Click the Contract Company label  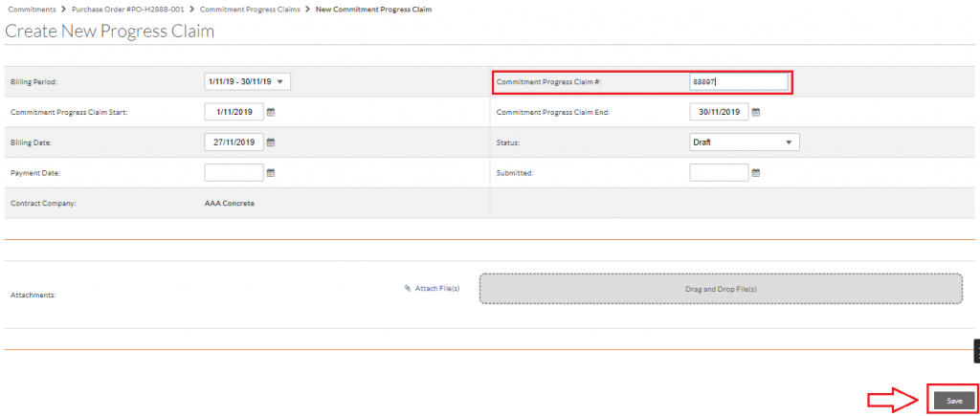coord(43,204)
